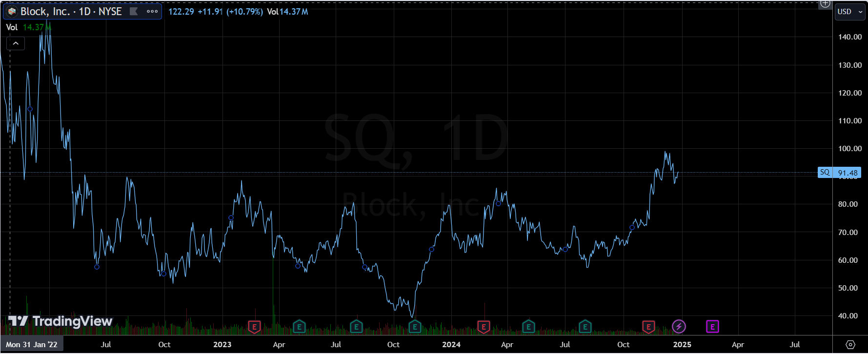The width and height of the screenshot is (868, 354).
Task: Click the 2025 year label on time axis
Action: pos(682,344)
